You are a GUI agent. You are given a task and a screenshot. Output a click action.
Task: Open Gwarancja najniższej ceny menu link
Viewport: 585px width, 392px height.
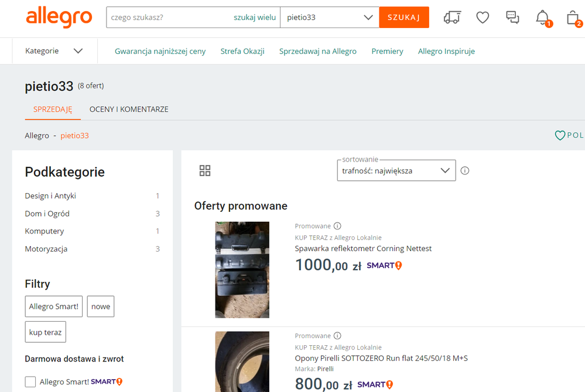pos(160,51)
